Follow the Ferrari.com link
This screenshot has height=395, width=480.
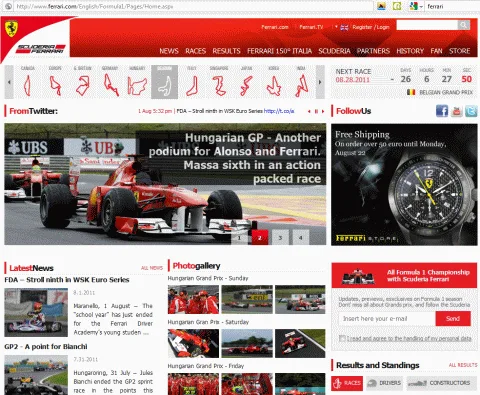point(275,27)
